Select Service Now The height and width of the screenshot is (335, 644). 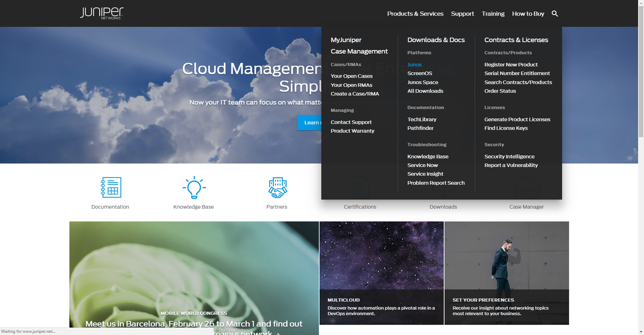pyautogui.click(x=423, y=165)
